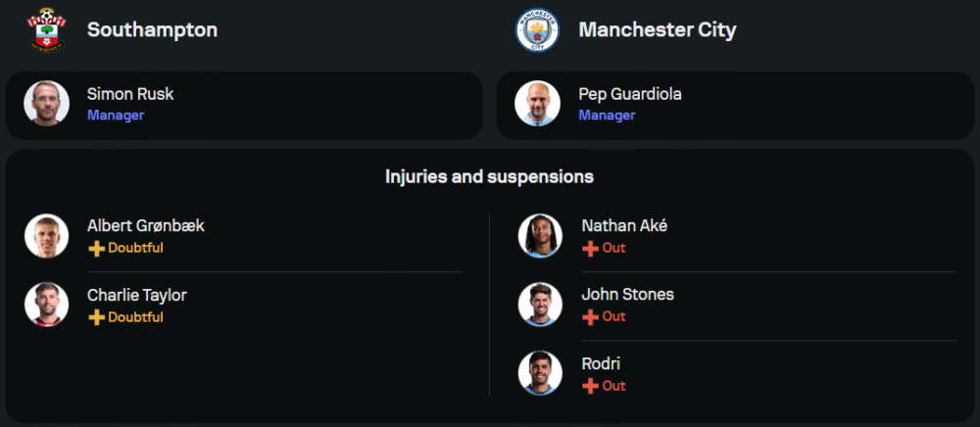Click the doubtful icon under Albert Grønbæk
The width and height of the screenshot is (980, 427).
96,249
